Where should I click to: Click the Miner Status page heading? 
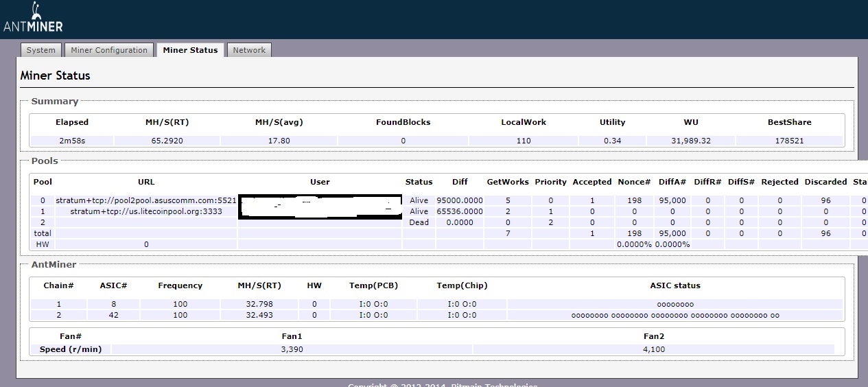pyautogui.click(x=55, y=75)
